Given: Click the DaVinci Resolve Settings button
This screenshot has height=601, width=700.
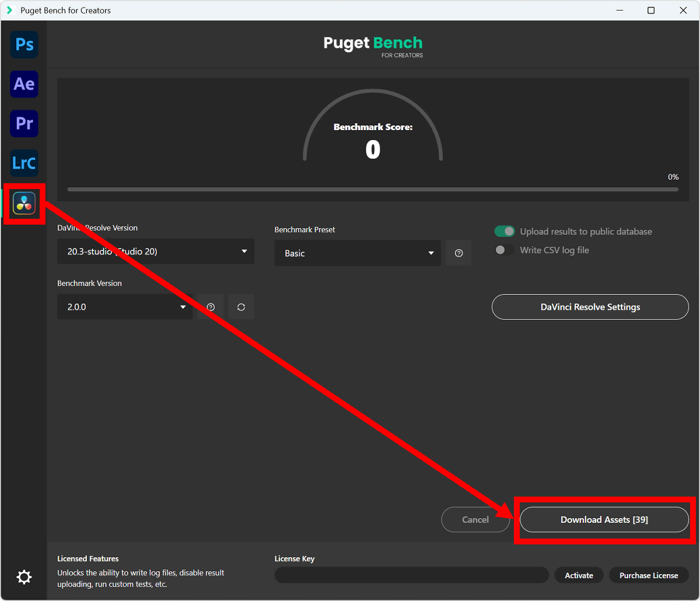Looking at the screenshot, I should pyautogui.click(x=590, y=307).
